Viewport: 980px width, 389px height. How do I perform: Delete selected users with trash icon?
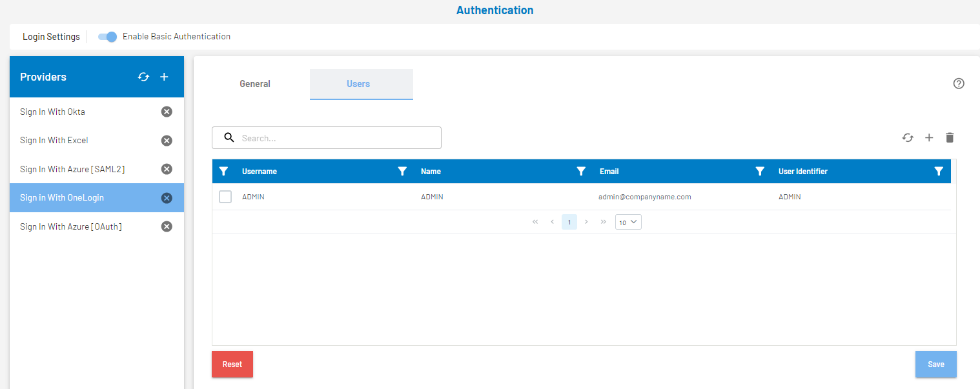tap(950, 137)
